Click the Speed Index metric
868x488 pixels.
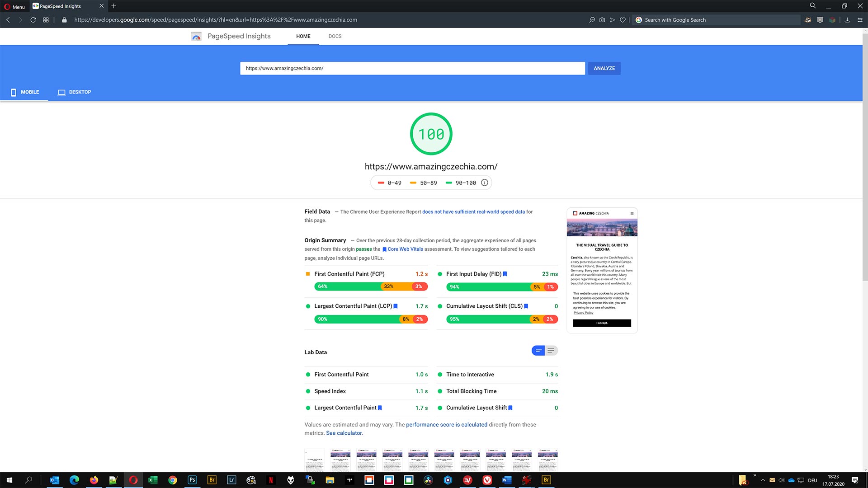point(367,391)
